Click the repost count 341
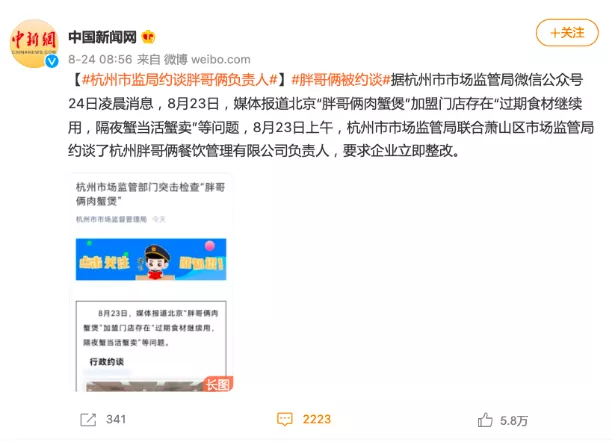Viewport: 612px width, 442px height. [x=116, y=419]
